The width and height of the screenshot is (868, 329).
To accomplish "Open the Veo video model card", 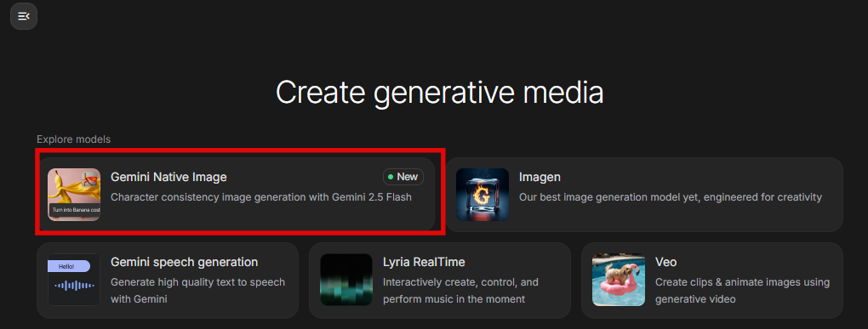I will pos(712,280).
